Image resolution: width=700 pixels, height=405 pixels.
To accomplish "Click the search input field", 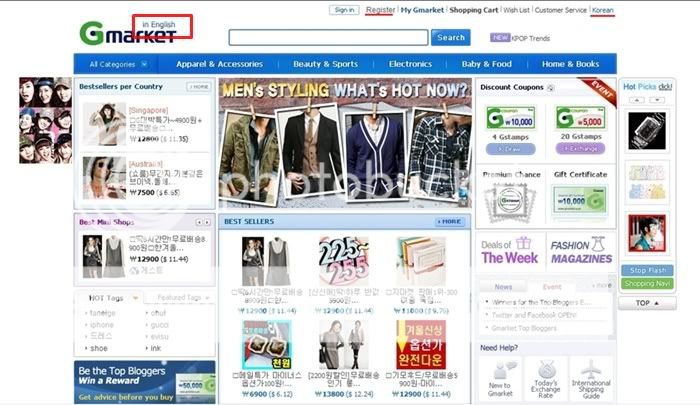I will 328,38.
